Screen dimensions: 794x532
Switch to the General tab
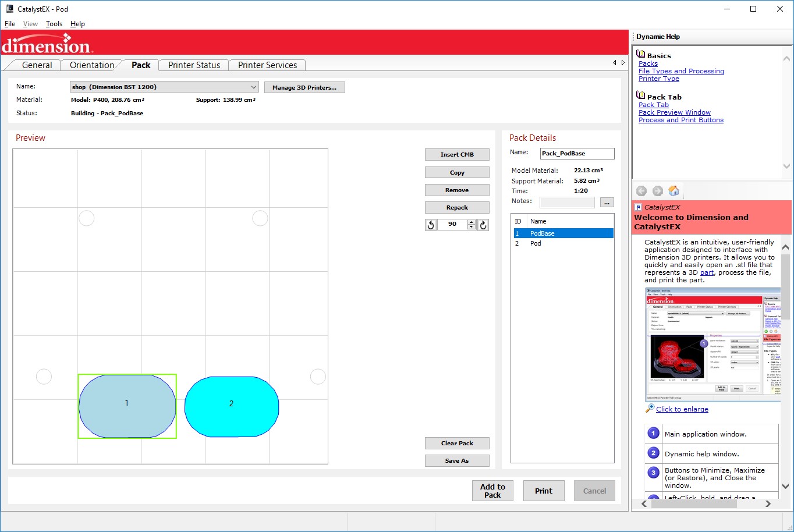(x=37, y=65)
